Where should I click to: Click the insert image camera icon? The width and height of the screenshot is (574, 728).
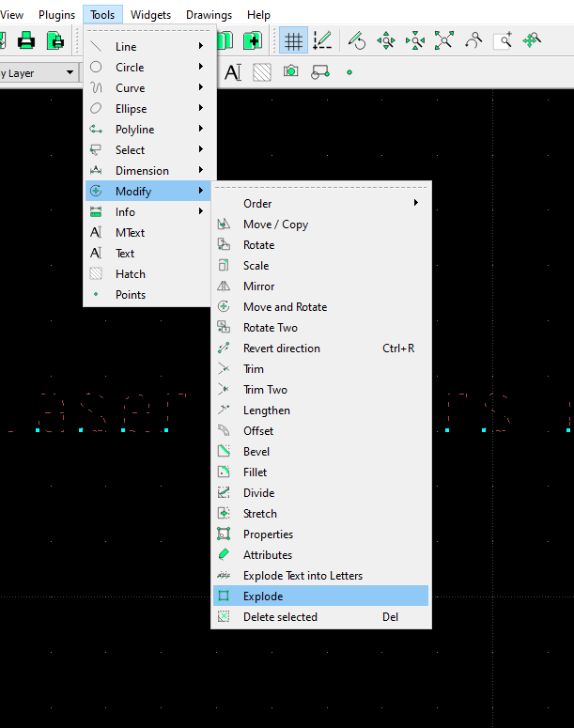tap(290, 71)
